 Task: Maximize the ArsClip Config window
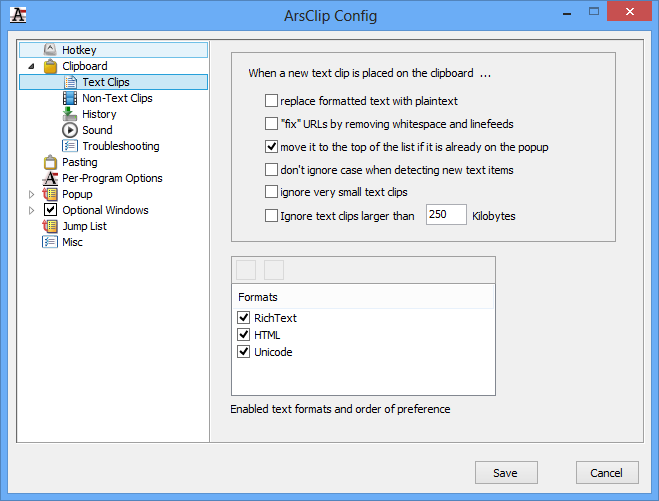[593, 12]
